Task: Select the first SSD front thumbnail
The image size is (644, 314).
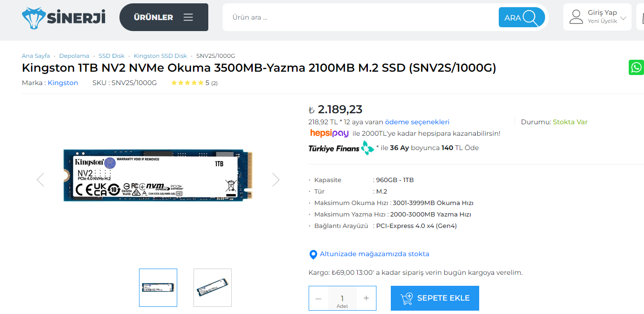Action: [x=158, y=288]
